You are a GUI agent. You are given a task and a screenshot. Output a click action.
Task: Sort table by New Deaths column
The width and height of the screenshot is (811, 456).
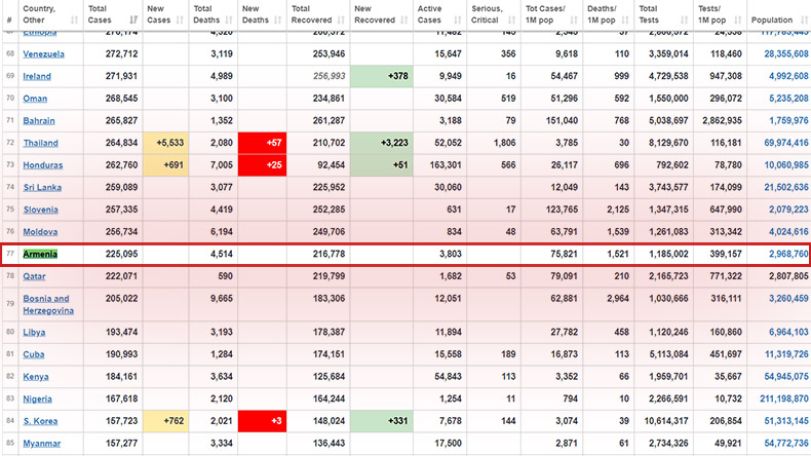click(x=262, y=14)
